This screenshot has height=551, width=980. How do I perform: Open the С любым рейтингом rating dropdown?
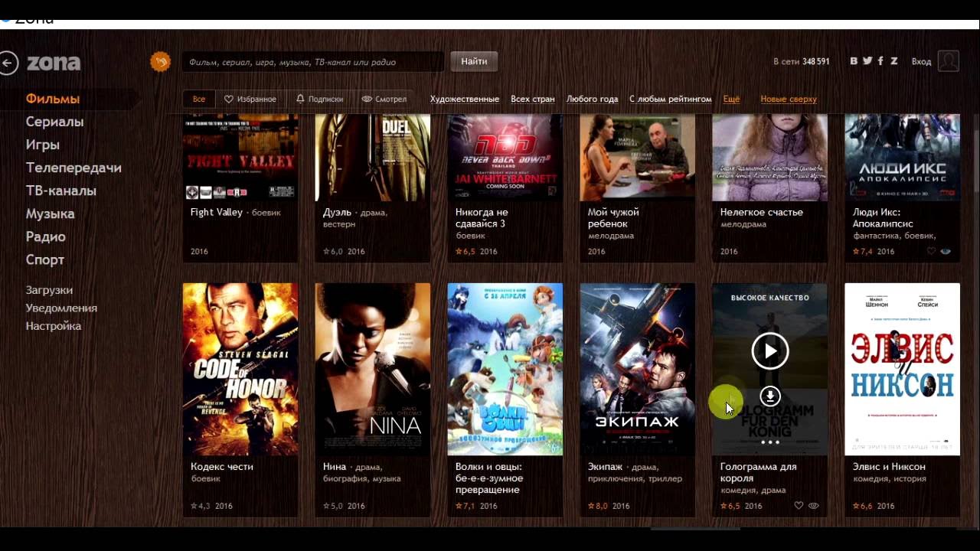[671, 99]
